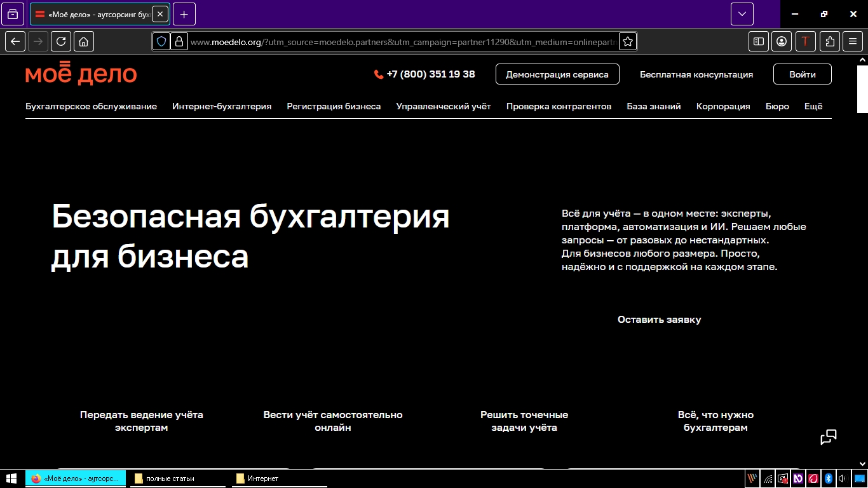Toggle the browser sidebar panel

pyautogui.click(x=759, y=41)
